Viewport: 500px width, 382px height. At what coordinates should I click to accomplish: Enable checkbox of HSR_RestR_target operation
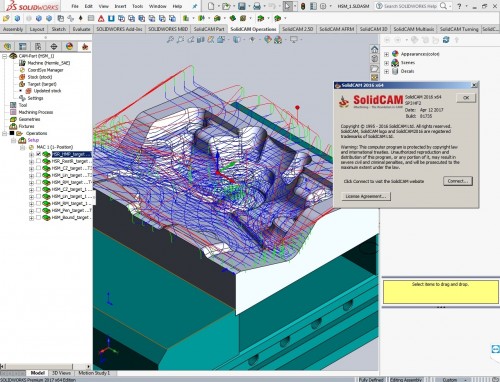(x=38, y=161)
